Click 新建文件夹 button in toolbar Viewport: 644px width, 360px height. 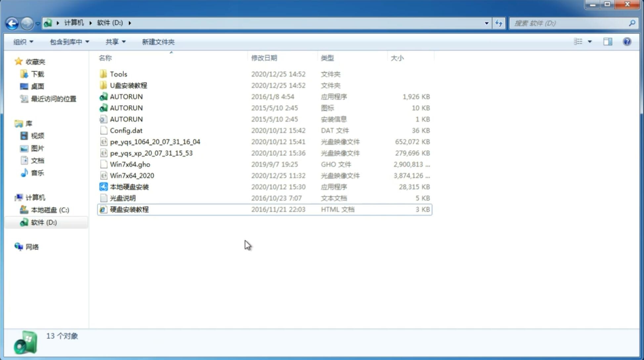tap(158, 42)
